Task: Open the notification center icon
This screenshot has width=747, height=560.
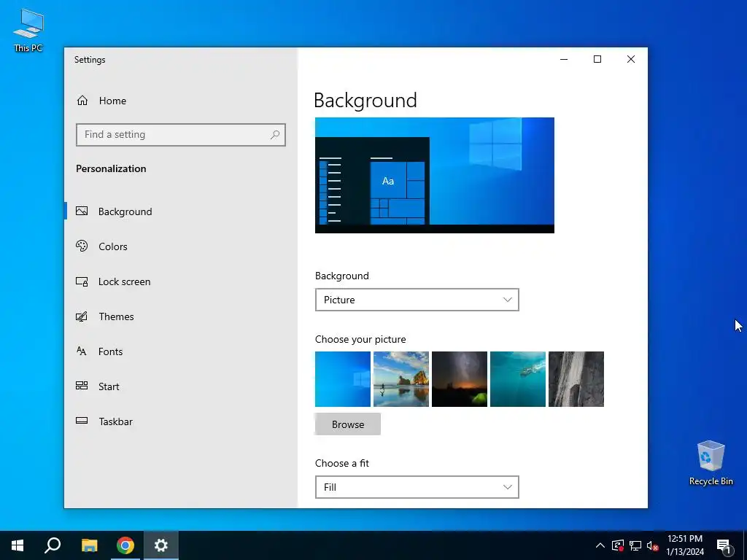Action: (x=724, y=546)
